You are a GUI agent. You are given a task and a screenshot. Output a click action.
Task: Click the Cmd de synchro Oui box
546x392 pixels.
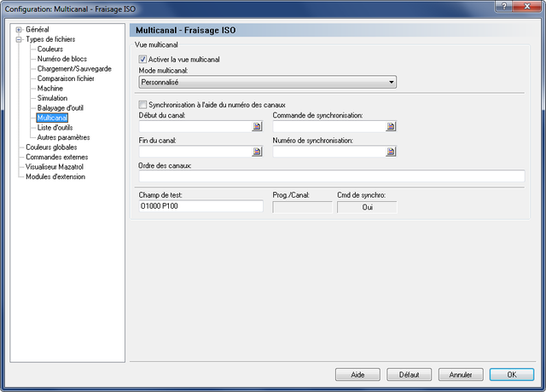click(367, 207)
